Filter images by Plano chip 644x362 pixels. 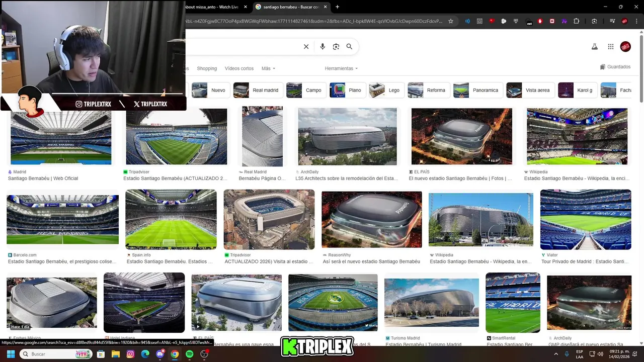347,90
